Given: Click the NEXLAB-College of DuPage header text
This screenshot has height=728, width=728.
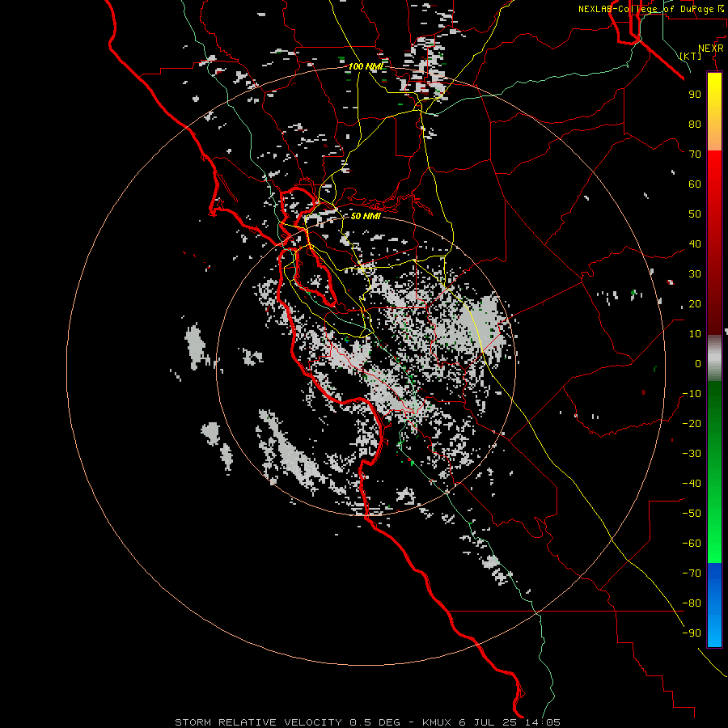Looking at the screenshot, I should [650, 9].
